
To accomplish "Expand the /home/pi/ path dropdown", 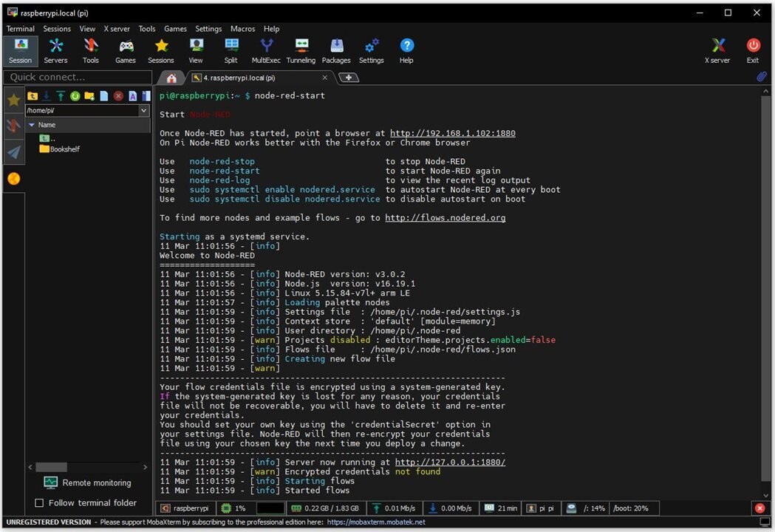I will (x=144, y=111).
